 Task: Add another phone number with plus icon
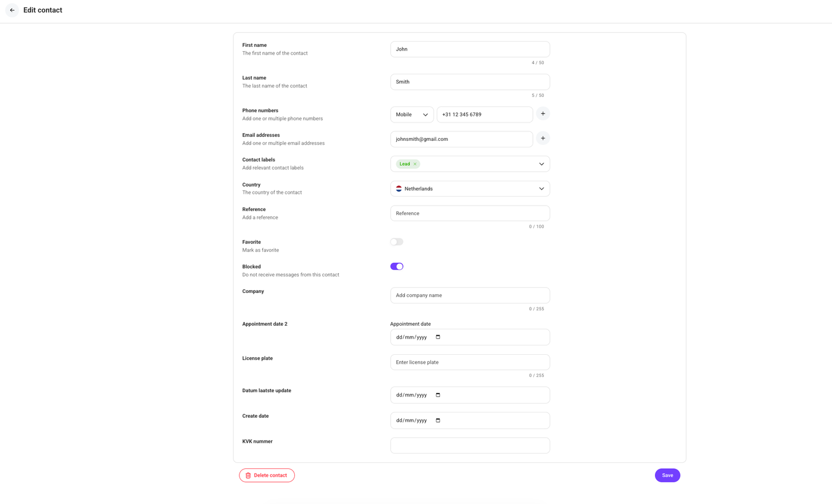pos(543,114)
